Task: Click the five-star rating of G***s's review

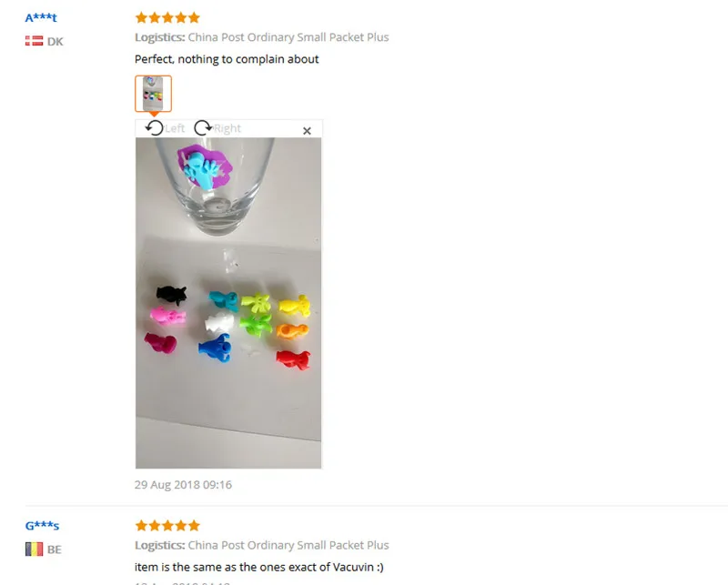Action: [167, 526]
